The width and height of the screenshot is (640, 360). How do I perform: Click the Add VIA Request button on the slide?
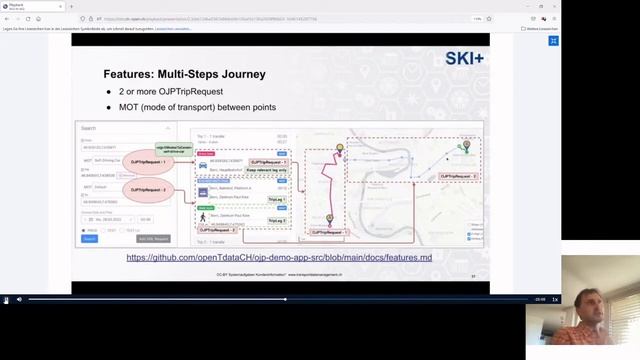tap(153, 239)
